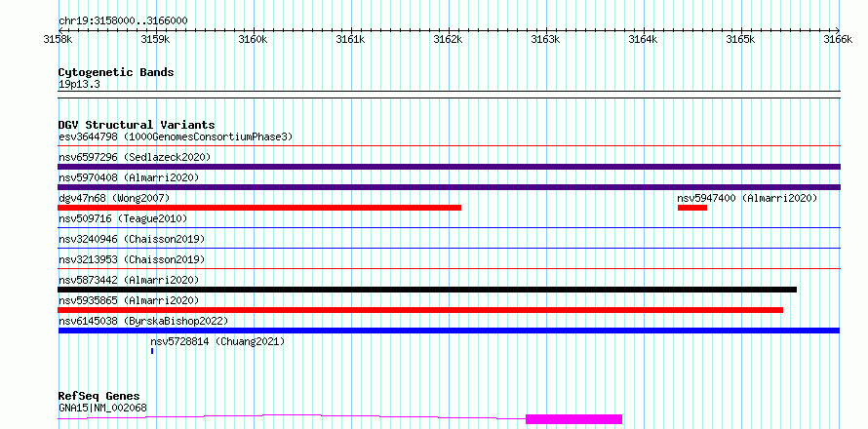
Task: Click the magenta GNA15 exon block
Action: [x=574, y=419]
